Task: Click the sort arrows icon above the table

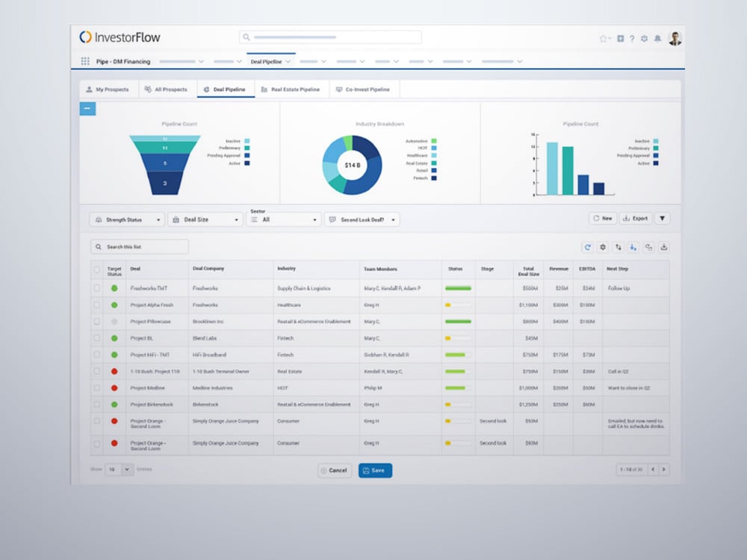Action: click(x=618, y=247)
